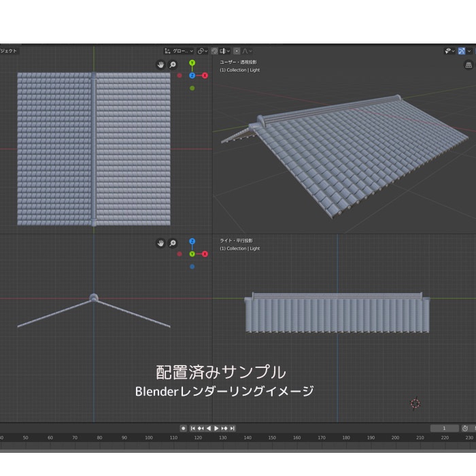476x476 pixels.
Task: Click frame 60 on the timeline ruler
Action: click(50, 438)
